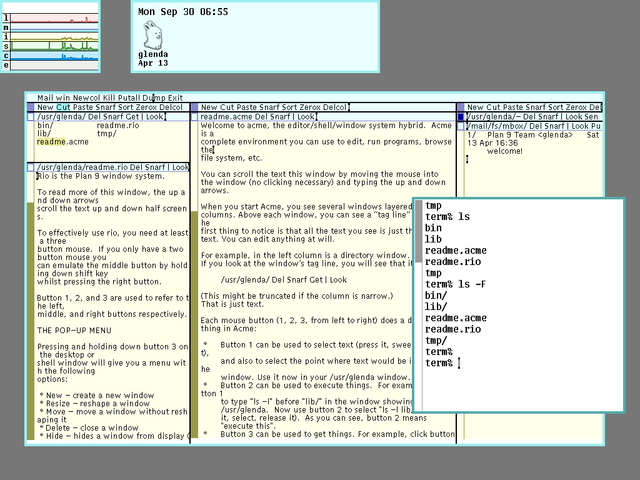Click the readme.acme window scrollbar
The width and height of the screenshot is (640, 480).
click(x=194, y=281)
